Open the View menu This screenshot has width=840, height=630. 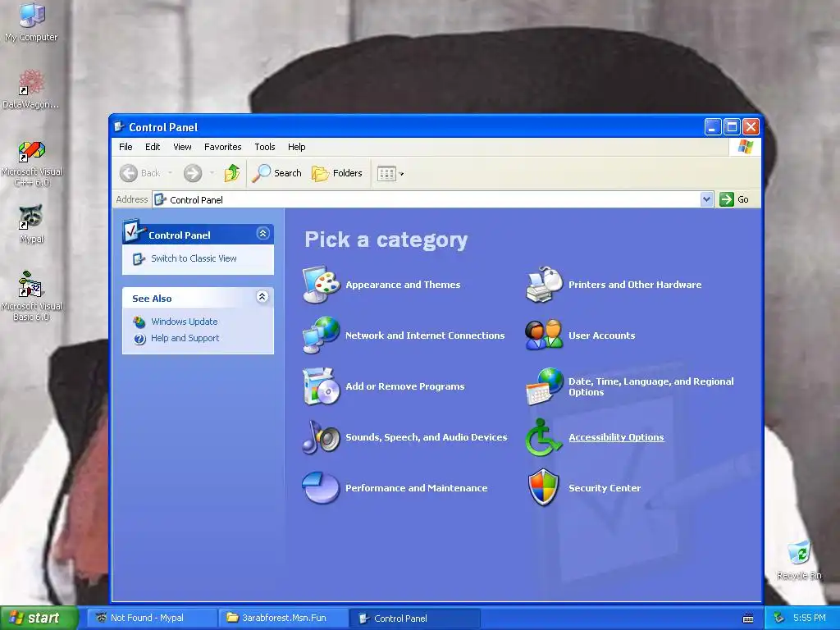[x=182, y=147]
